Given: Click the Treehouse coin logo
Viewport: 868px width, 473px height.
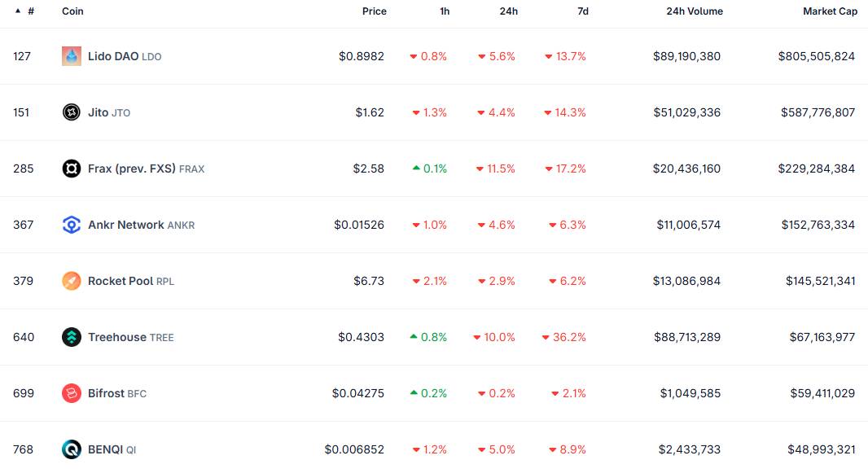Looking at the screenshot, I should tap(72, 337).
